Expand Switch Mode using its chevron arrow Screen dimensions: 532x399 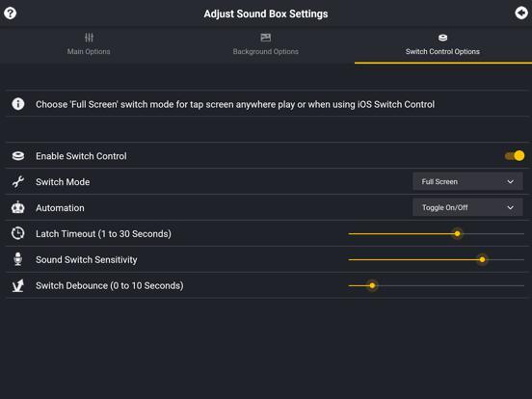pos(510,182)
